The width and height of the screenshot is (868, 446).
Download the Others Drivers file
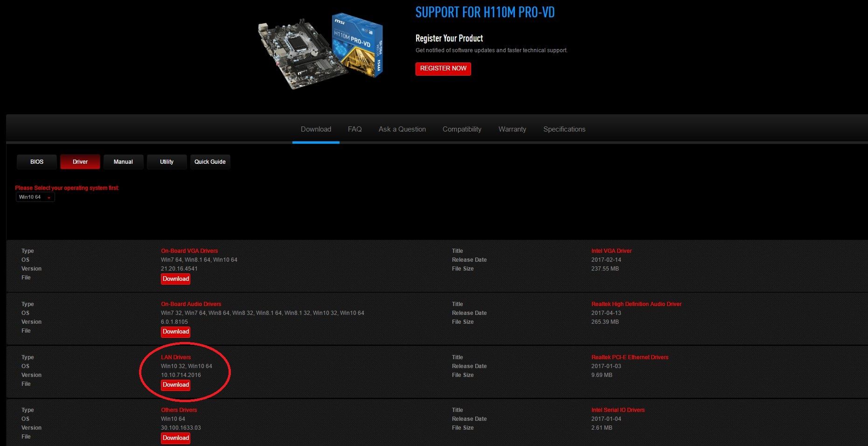[176, 438]
